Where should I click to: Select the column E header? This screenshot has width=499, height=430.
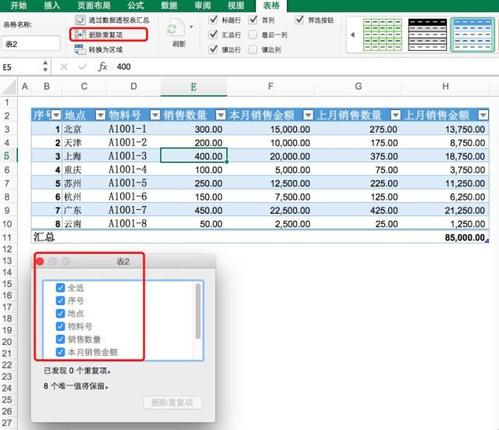[194, 87]
